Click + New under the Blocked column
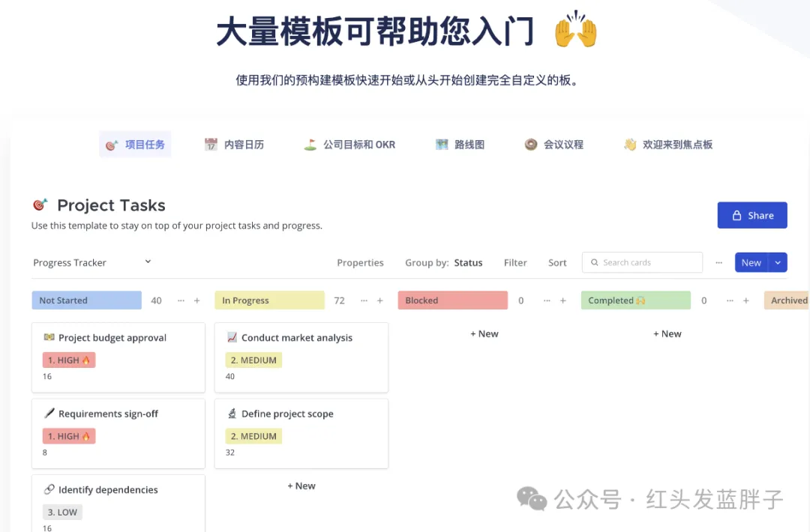The height and width of the screenshot is (532, 810). pos(484,333)
